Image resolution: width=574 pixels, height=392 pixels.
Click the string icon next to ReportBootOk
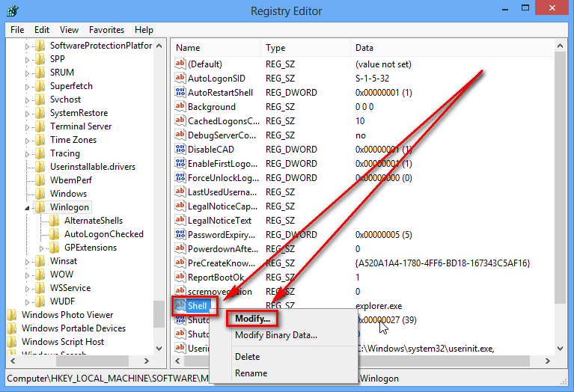(x=180, y=277)
